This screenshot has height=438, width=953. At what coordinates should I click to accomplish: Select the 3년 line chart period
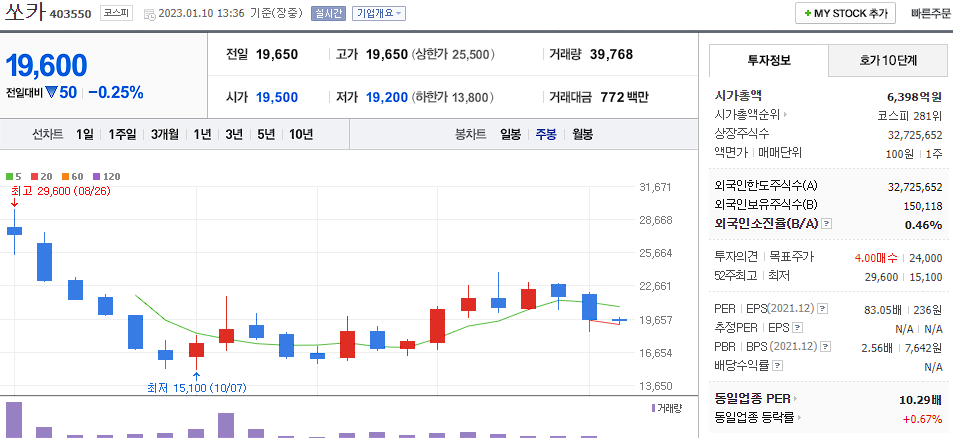click(x=234, y=134)
